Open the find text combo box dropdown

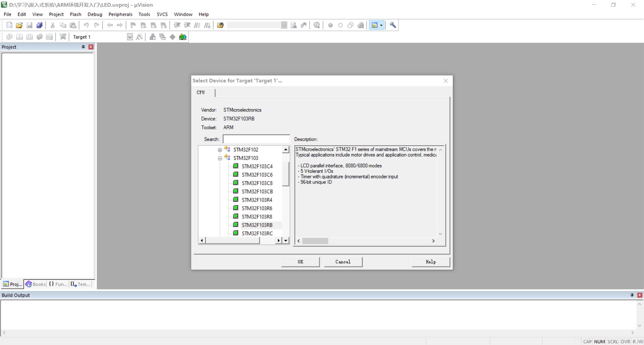tap(284, 25)
